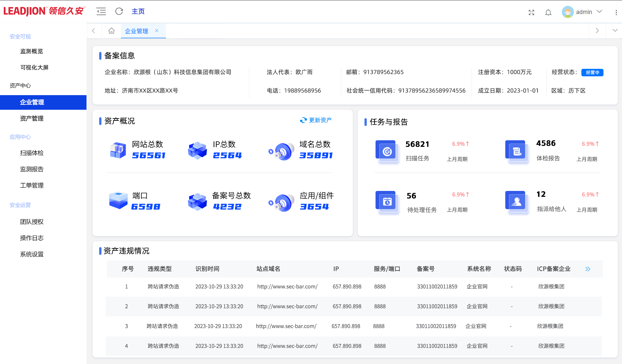The height and width of the screenshot is (364, 622).
Task: Click the LEADJION logo
Action: tap(45, 11)
